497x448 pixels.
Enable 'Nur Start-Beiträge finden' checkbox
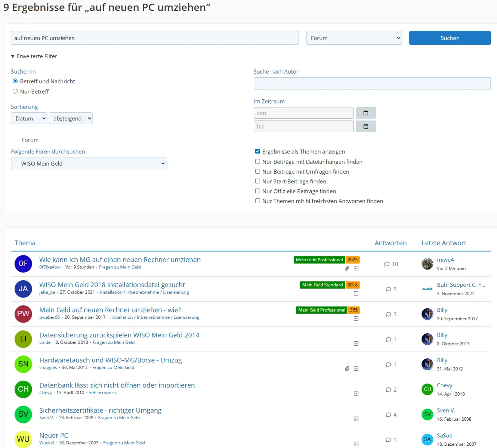point(257,181)
